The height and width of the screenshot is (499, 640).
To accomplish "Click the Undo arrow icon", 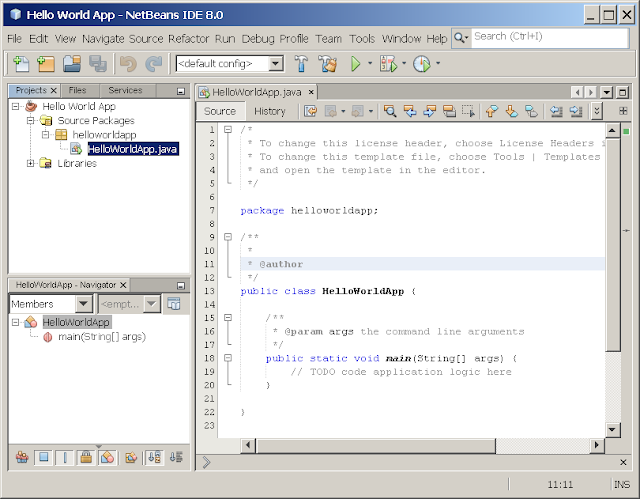I will (128, 64).
